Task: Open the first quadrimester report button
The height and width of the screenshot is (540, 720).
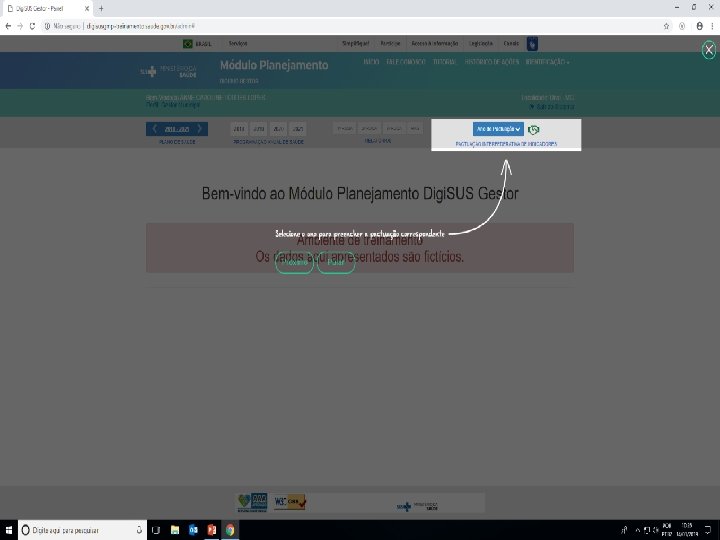Action: 345,129
